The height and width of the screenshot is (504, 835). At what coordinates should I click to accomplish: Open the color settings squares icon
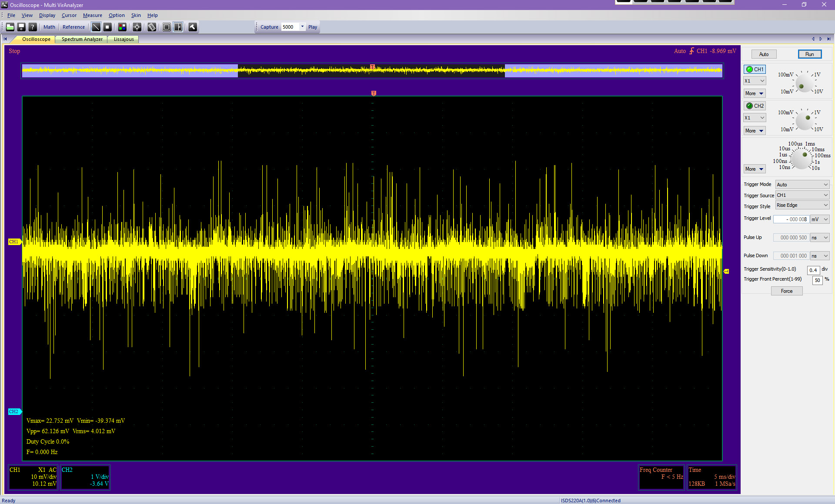click(x=122, y=27)
